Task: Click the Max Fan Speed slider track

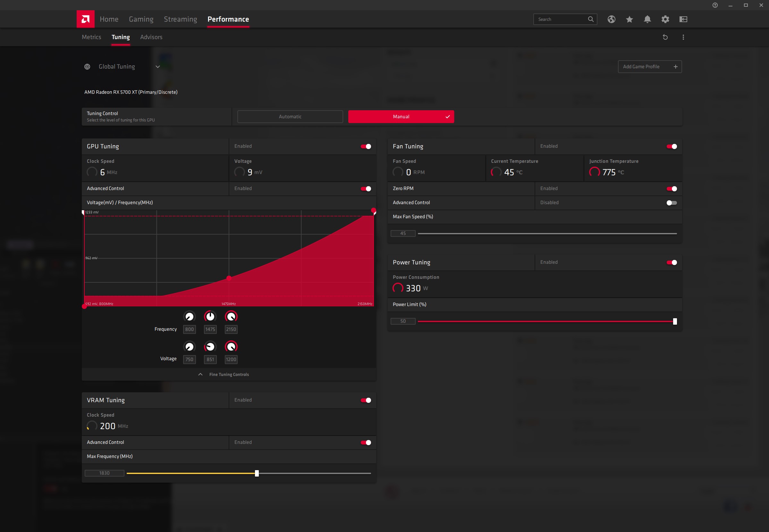Action: 547,234
